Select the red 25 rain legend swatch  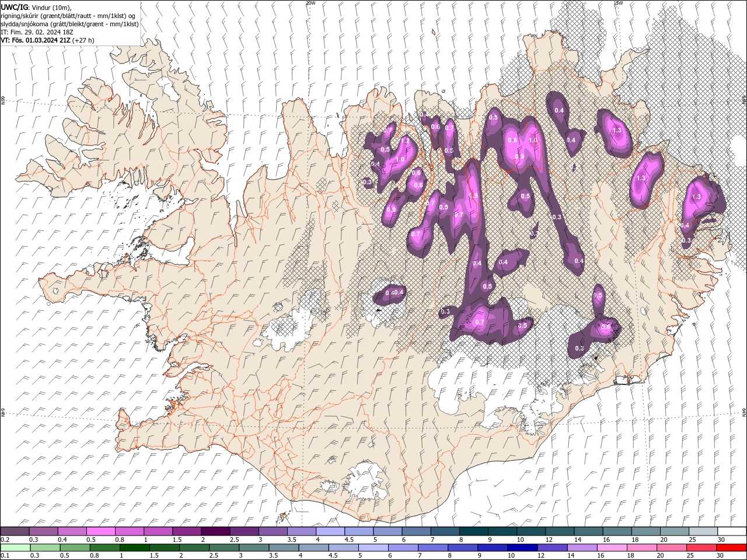[x=701, y=547]
